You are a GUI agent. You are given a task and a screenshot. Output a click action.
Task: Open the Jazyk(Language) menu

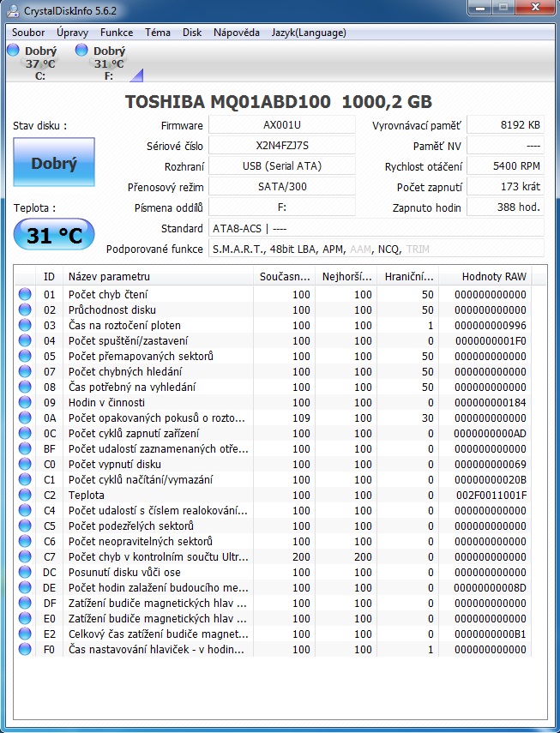(x=309, y=33)
